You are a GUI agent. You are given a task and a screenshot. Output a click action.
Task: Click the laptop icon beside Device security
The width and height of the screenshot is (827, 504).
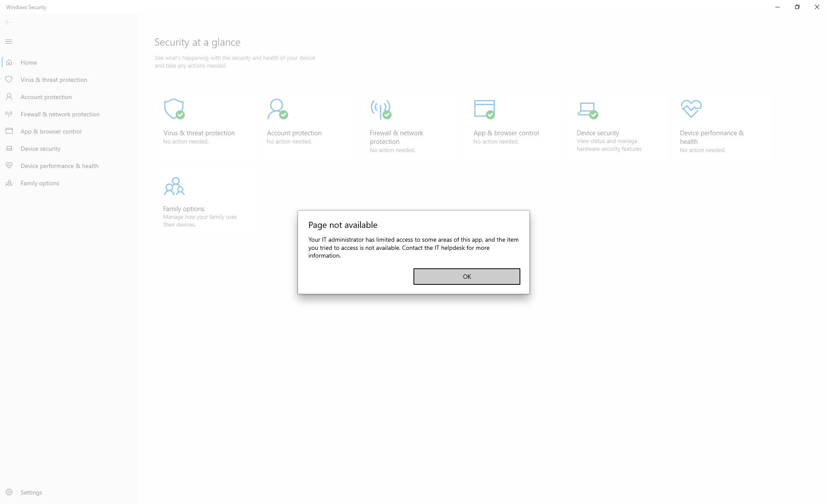(9, 149)
